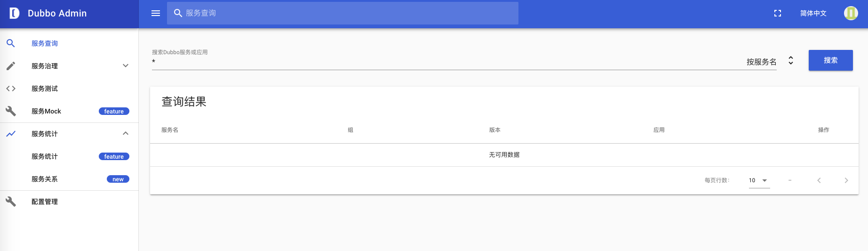
Task: Open 服务Mock in the sidebar
Action: pyautogui.click(x=69, y=111)
